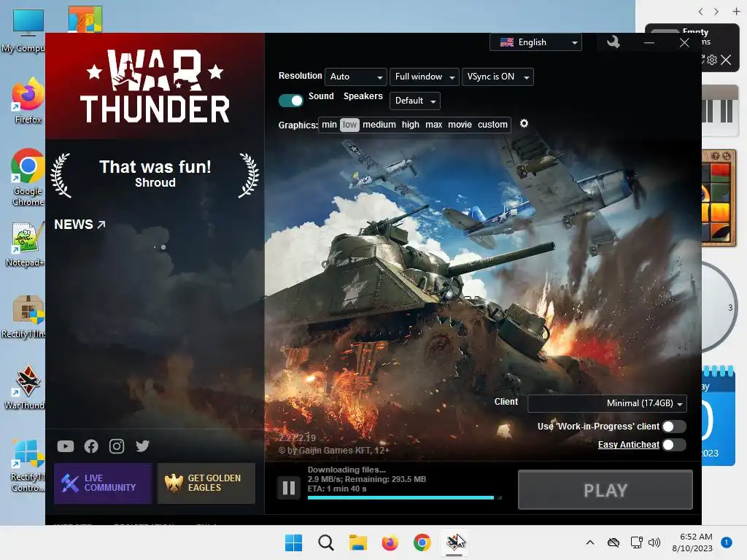Select My Computer desktop icon
This screenshot has width=747, height=560.
[x=25, y=31]
